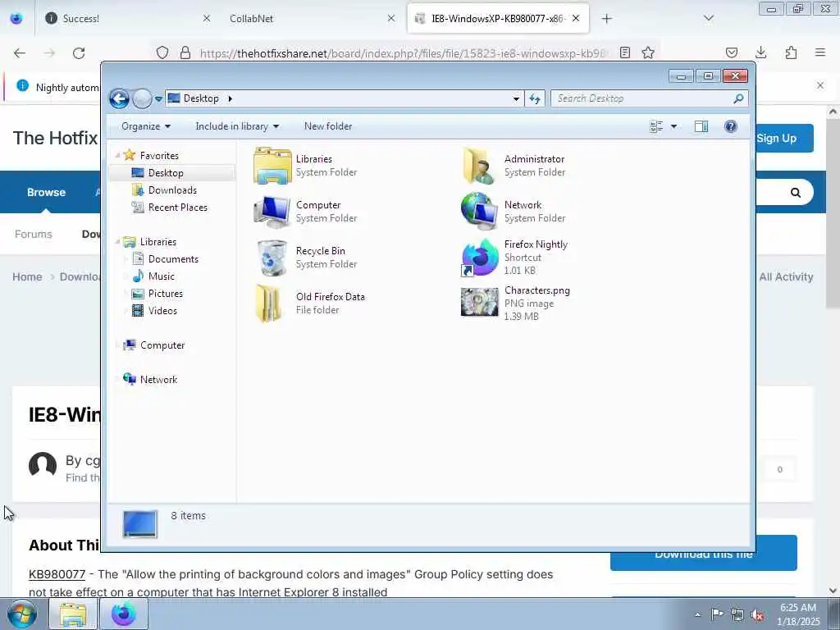Click Explorer back navigation arrow

tap(119, 98)
